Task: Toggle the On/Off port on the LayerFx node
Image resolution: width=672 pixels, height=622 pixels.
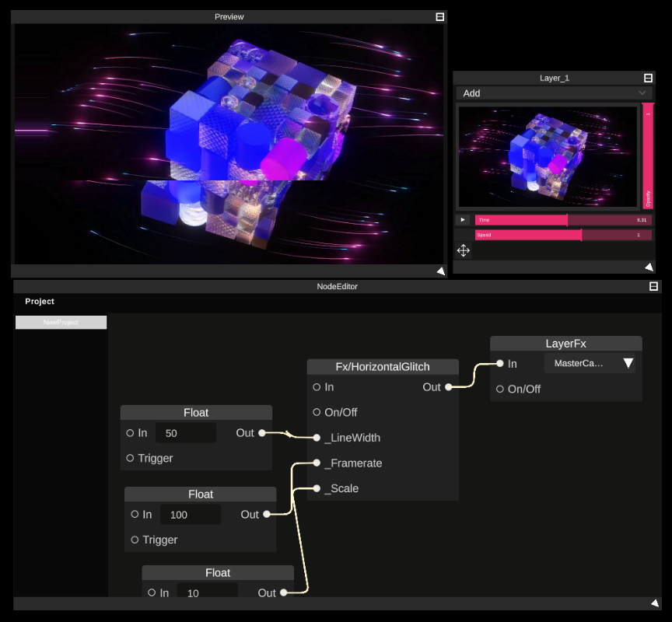Action: pyautogui.click(x=499, y=389)
